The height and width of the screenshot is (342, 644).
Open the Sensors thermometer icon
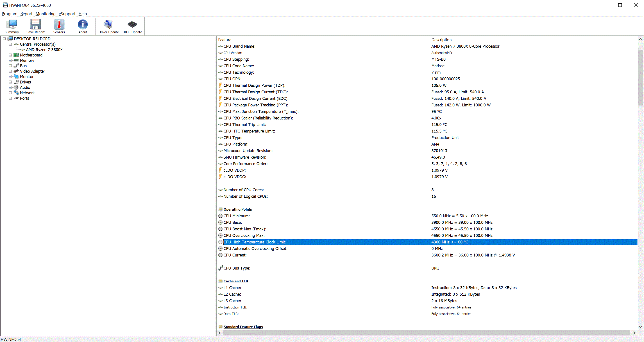click(x=59, y=25)
